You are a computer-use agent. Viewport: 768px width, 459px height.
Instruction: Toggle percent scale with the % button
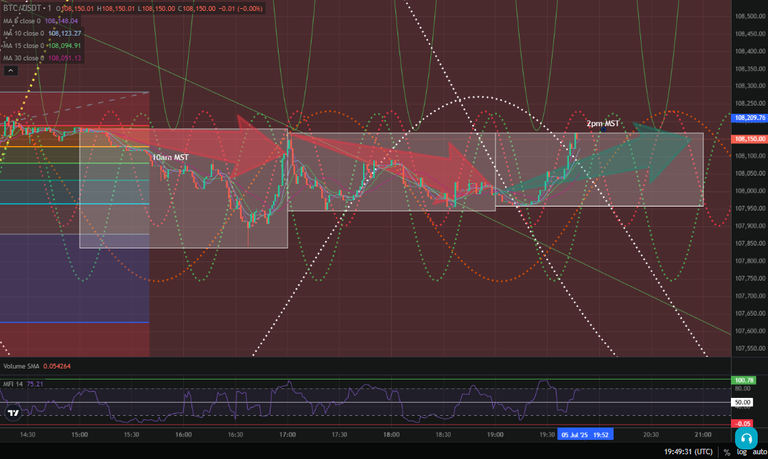[x=726, y=452]
